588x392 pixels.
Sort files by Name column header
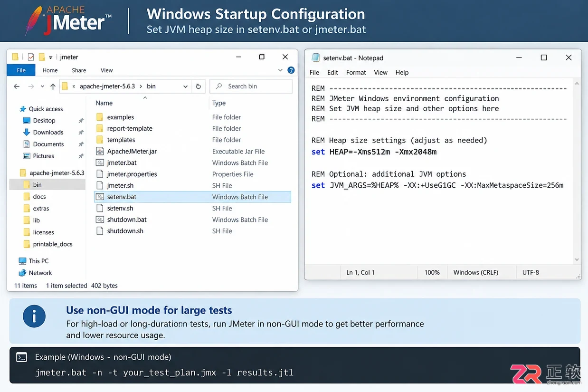[x=104, y=103]
